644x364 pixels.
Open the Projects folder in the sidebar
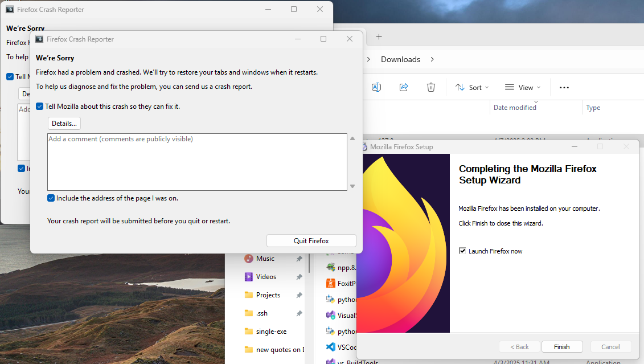268,295
